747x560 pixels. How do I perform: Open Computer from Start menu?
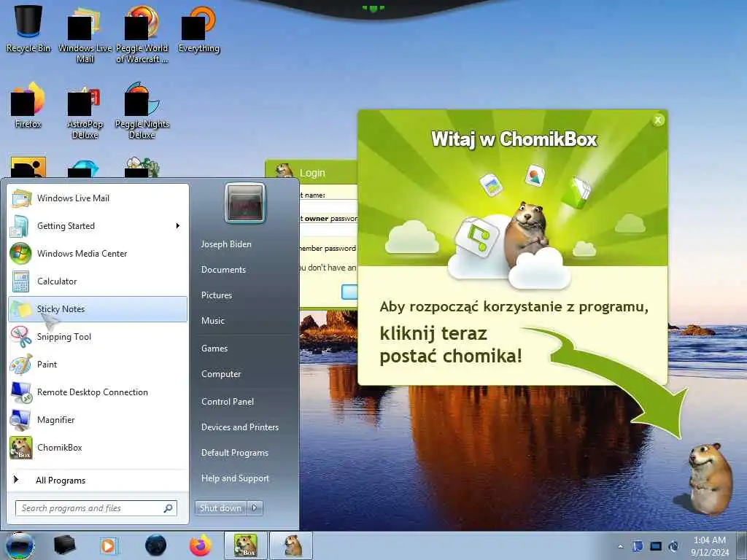[x=221, y=374]
